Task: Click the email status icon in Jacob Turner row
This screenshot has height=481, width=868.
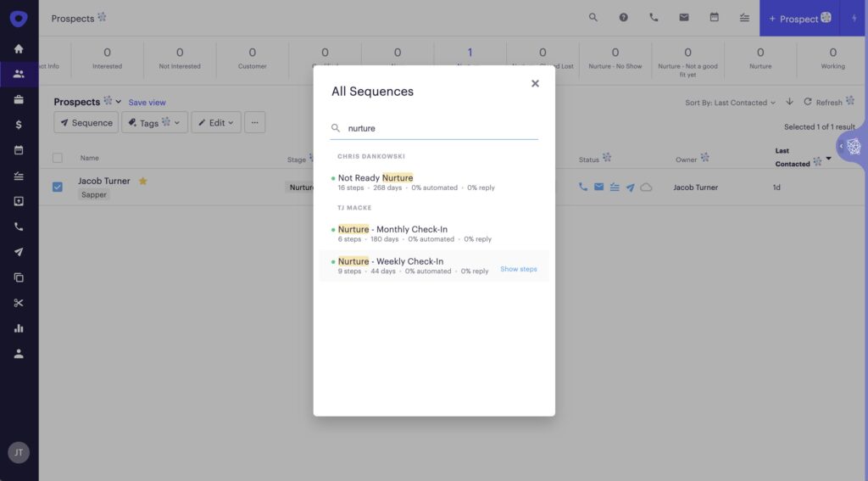Action: click(x=599, y=187)
